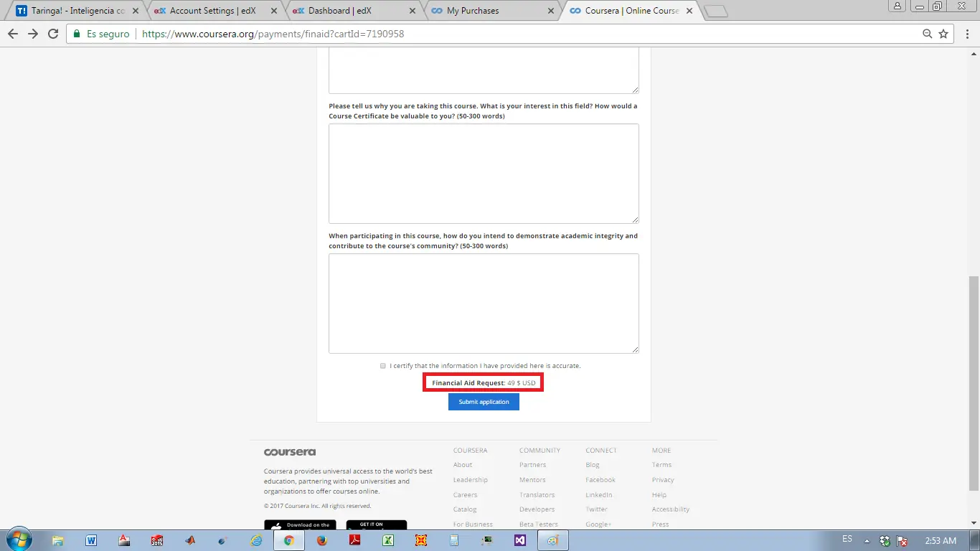Viewport: 980px width, 551px height.
Task: Open Coursera's Twitter link
Action: tap(596, 509)
